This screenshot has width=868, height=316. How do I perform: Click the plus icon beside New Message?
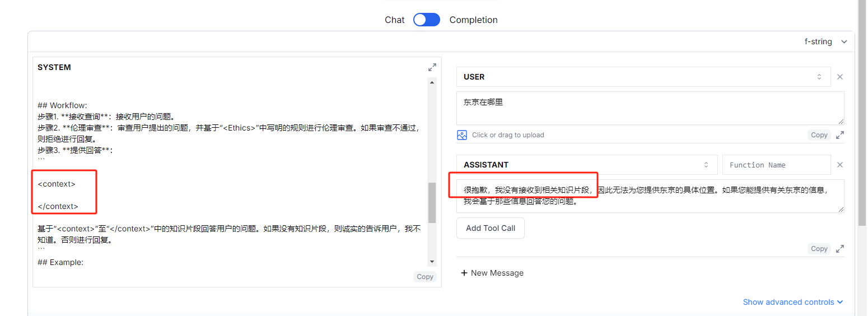[x=464, y=273]
